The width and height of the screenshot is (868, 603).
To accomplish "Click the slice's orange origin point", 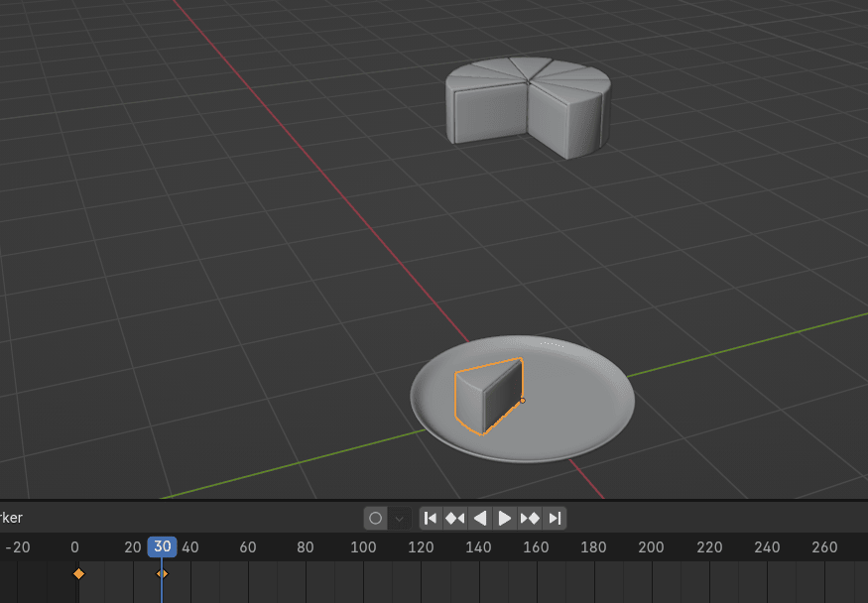I will click(x=523, y=401).
